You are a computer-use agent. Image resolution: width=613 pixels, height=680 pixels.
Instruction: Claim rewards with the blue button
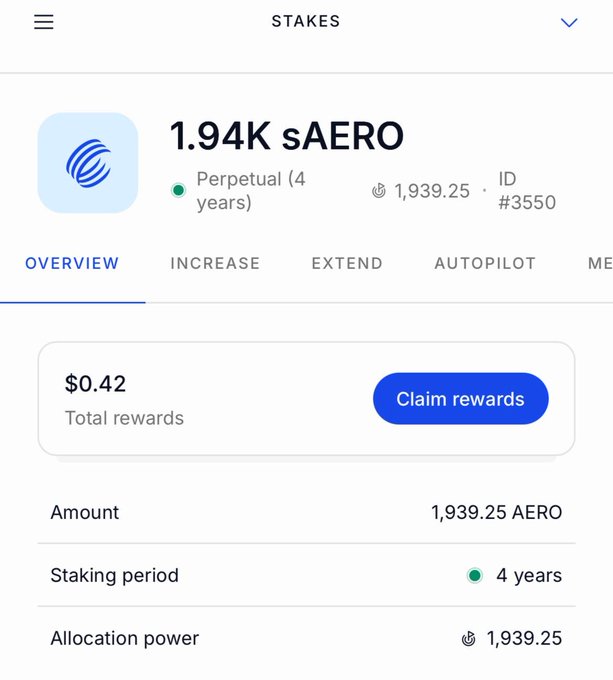(460, 399)
